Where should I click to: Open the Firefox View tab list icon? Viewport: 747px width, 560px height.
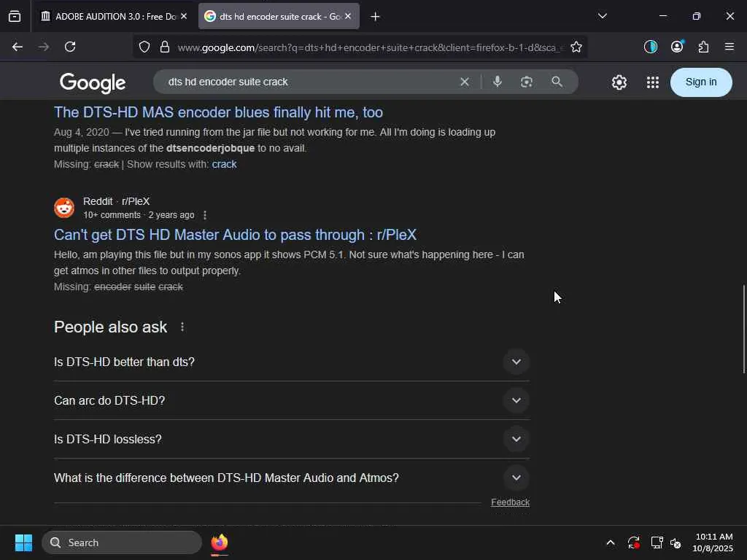tap(15, 16)
